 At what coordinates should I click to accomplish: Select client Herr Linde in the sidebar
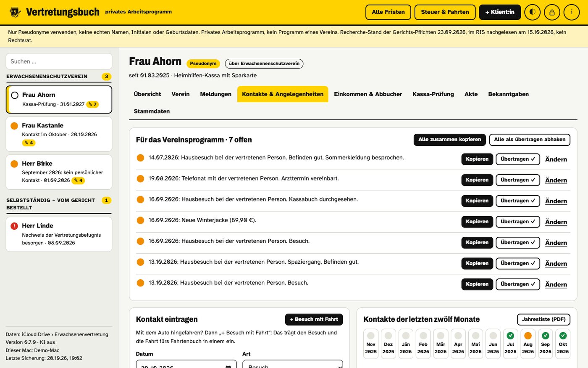pos(59,234)
